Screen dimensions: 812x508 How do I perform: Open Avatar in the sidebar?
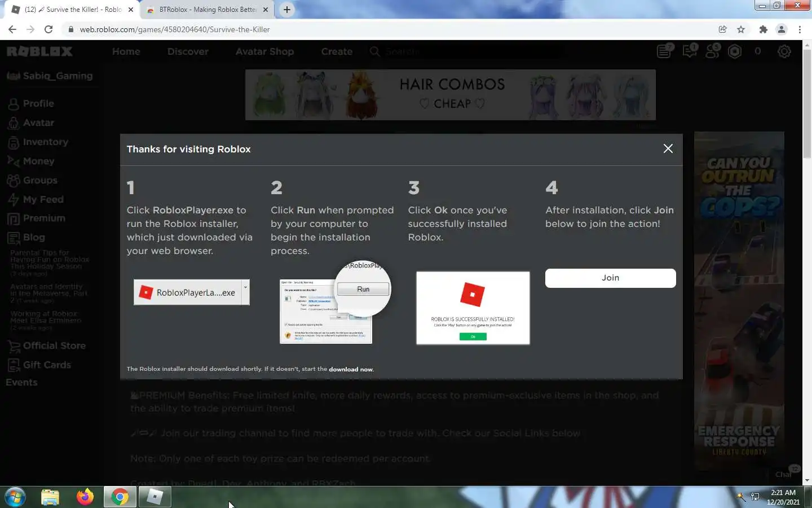click(x=32, y=122)
